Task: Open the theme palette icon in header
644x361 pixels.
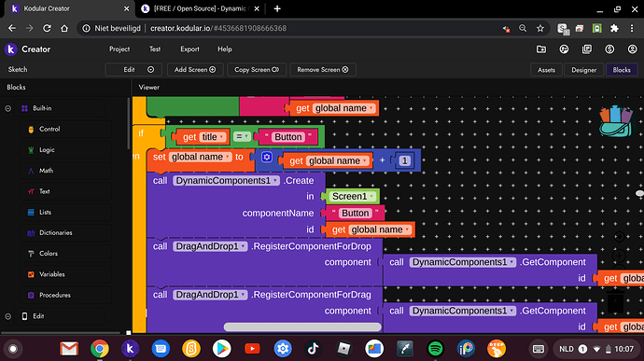Action: [x=564, y=49]
